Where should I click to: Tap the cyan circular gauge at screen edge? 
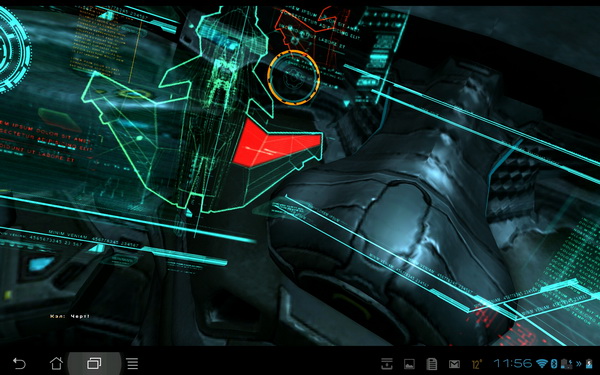point(15,50)
